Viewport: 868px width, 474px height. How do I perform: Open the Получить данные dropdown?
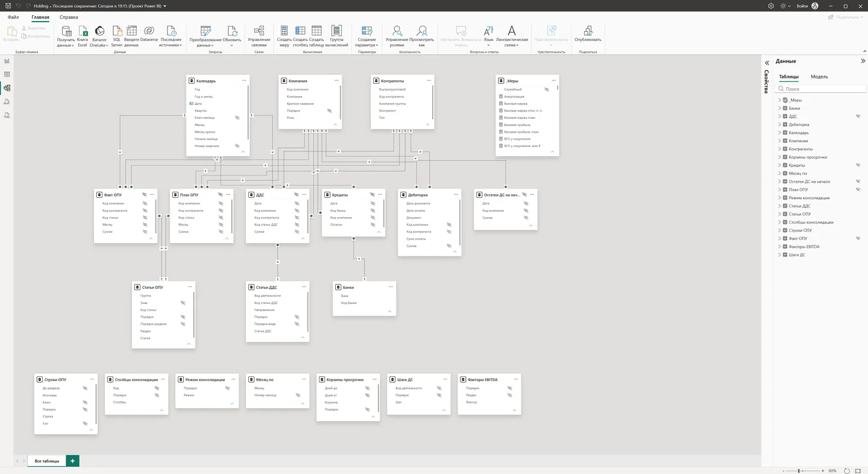point(66,37)
